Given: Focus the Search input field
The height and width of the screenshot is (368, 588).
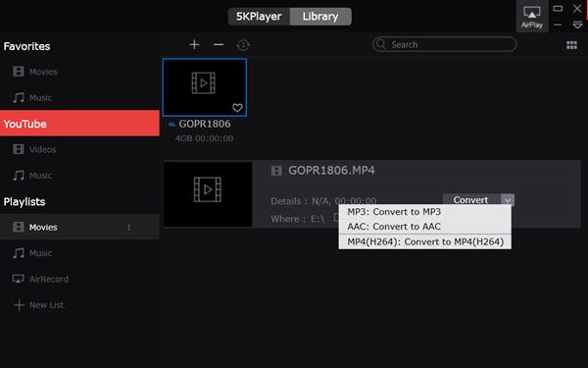Looking at the screenshot, I should (x=444, y=44).
